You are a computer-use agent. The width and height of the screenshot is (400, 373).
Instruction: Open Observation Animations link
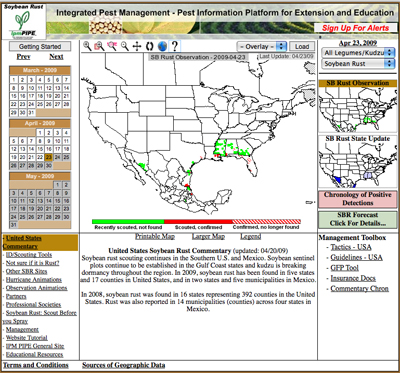coord(36,288)
